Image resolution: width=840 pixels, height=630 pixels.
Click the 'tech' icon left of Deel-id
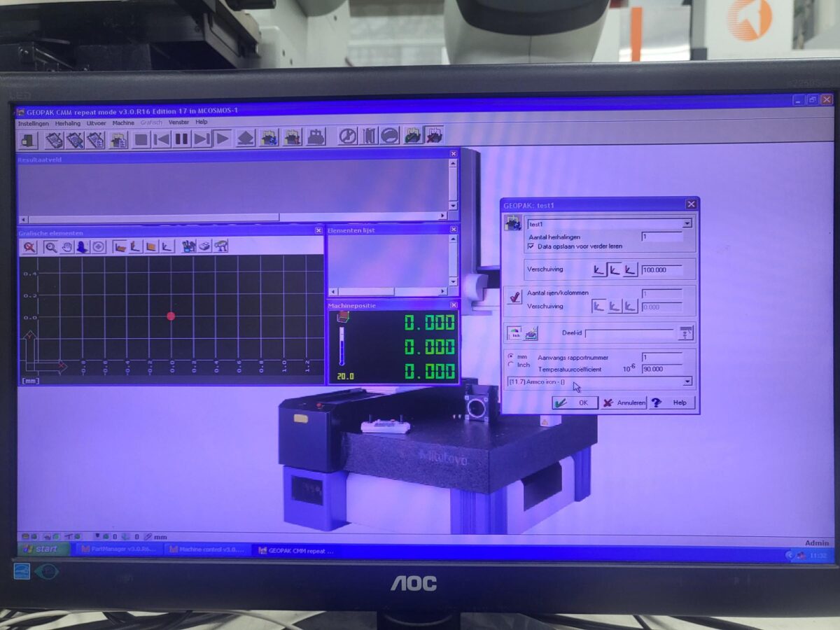click(x=514, y=334)
